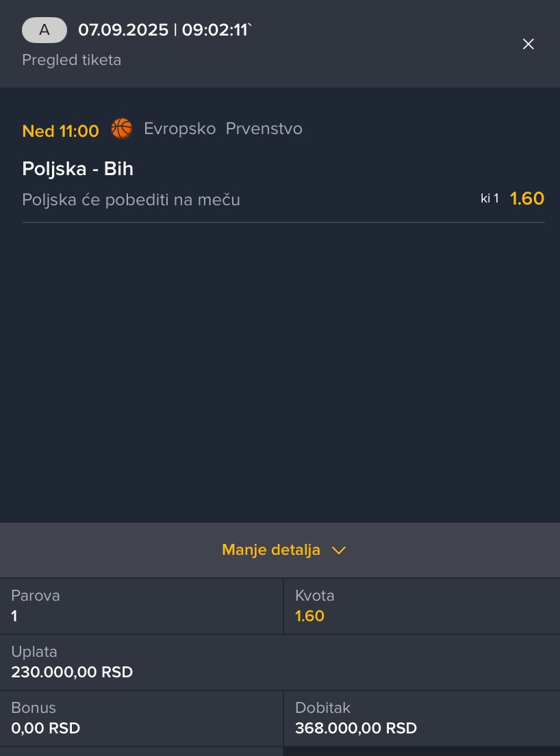Select the Evropsko Prvenstvo league name
This screenshot has height=756, width=560.
[x=222, y=129]
